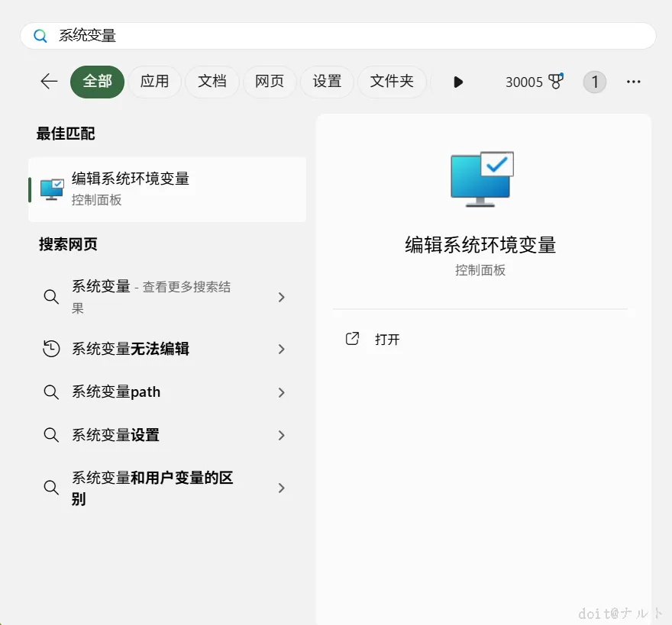Click the 打开 external-link icon
672x625 pixels.
(x=352, y=339)
